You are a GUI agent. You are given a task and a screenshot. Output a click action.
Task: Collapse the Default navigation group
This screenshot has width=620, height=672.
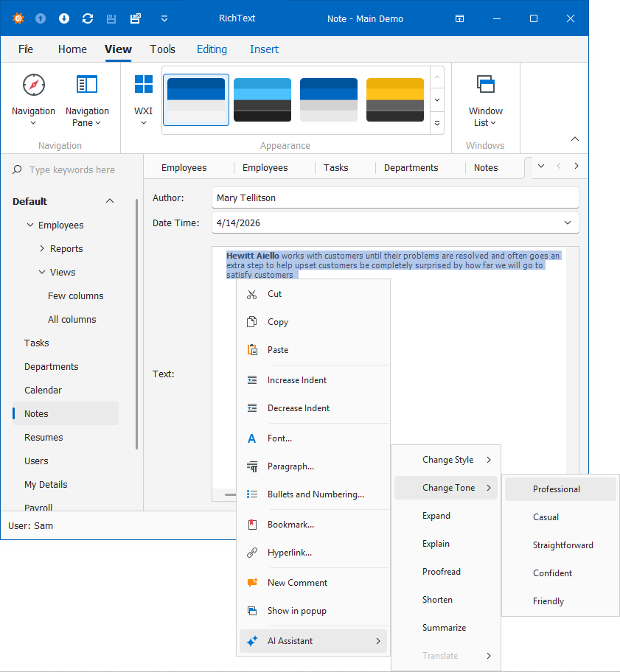(110, 201)
